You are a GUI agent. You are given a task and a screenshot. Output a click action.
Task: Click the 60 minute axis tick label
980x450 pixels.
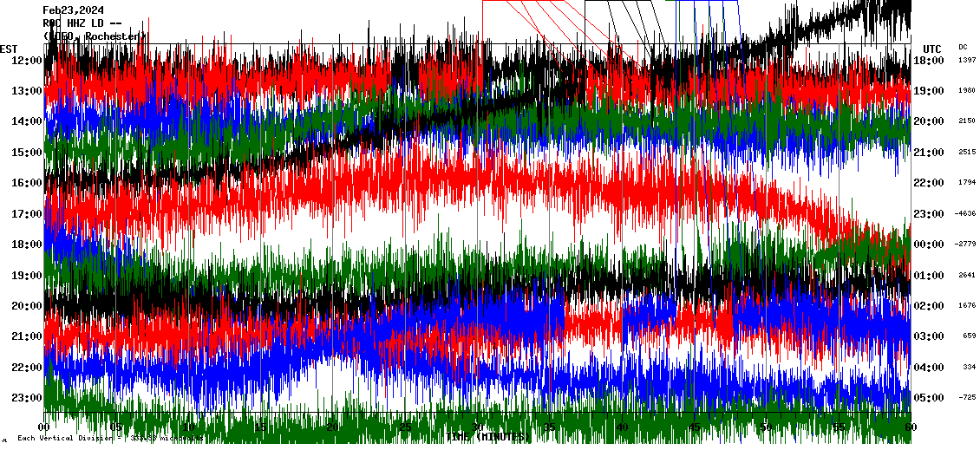(x=910, y=427)
